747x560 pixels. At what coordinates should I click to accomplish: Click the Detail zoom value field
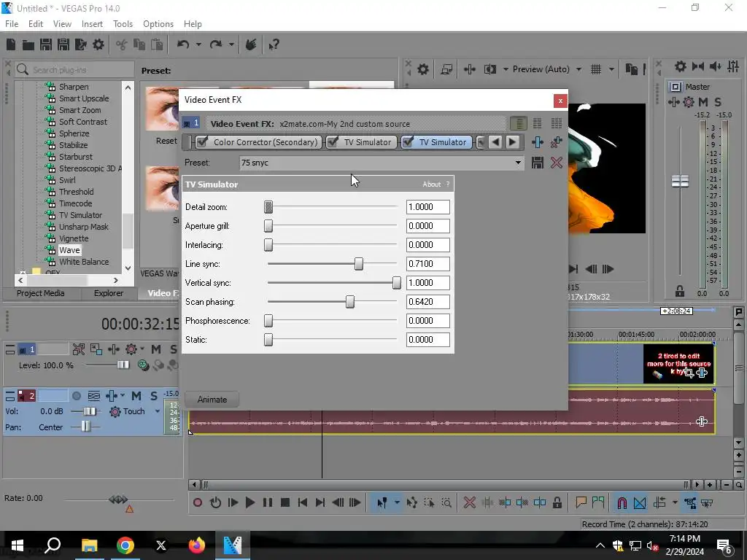pos(427,207)
